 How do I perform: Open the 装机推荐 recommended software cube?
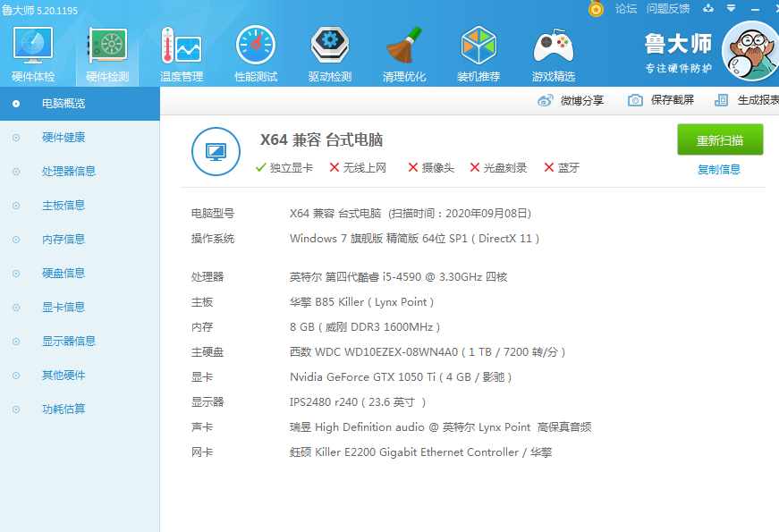pyautogui.click(x=478, y=54)
